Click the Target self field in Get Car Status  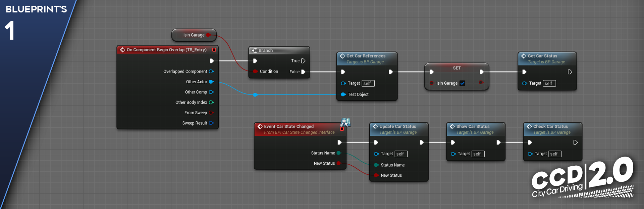tap(549, 83)
